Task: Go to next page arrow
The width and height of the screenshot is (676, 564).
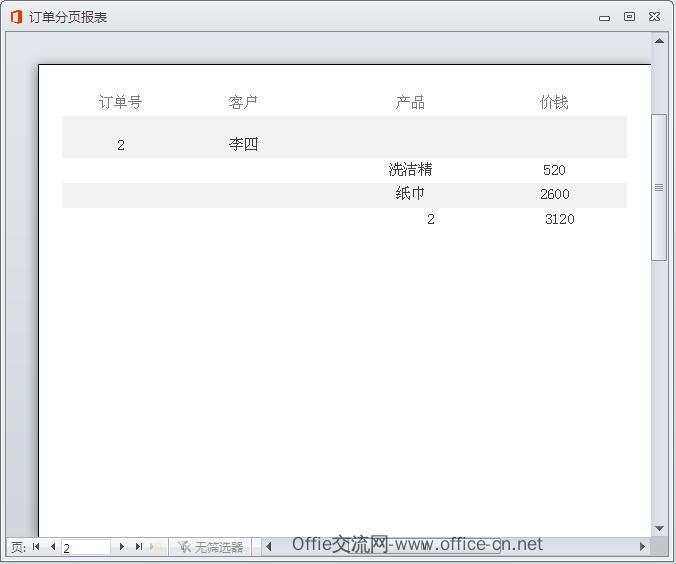Action: click(x=122, y=547)
